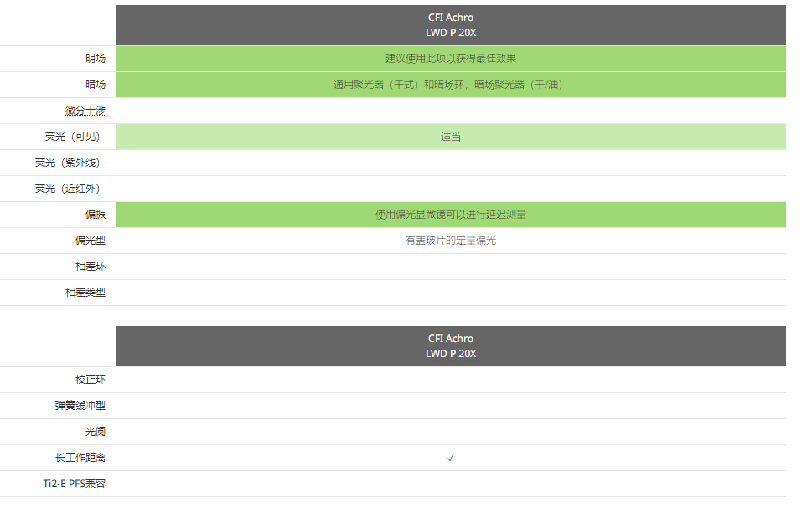812x508 pixels.
Task: Click the 明场 row label
Action: pos(96,59)
